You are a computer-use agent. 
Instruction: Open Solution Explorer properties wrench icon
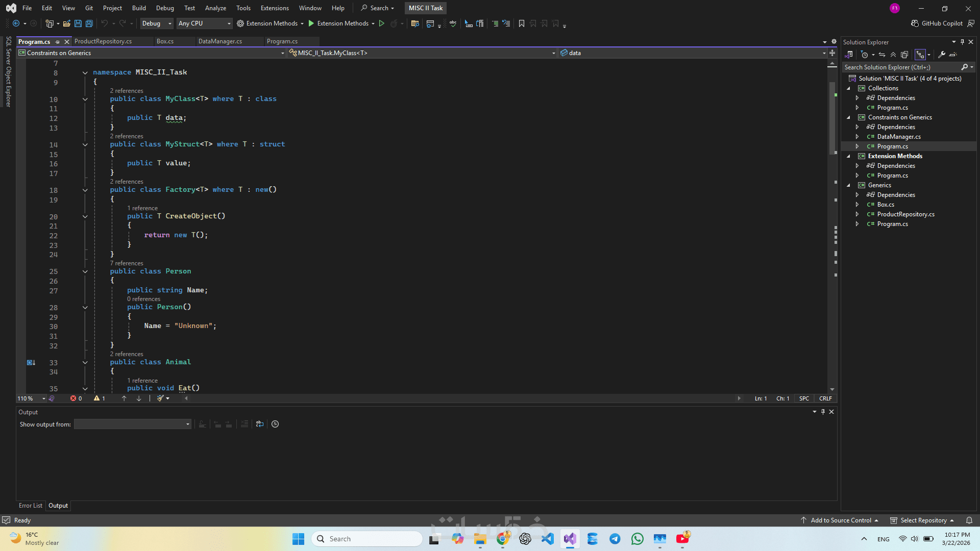(942, 55)
